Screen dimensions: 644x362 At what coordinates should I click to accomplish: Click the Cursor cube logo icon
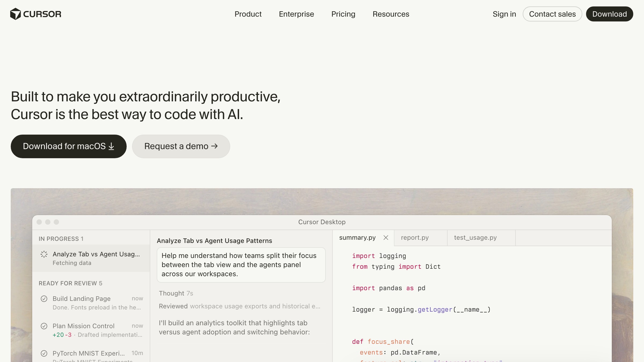click(15, 14)
